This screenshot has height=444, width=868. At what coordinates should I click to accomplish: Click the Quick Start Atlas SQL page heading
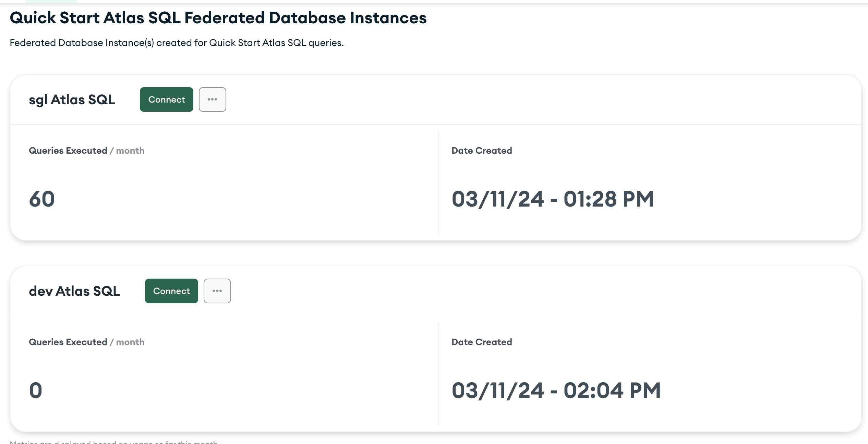tap(218, 18)
